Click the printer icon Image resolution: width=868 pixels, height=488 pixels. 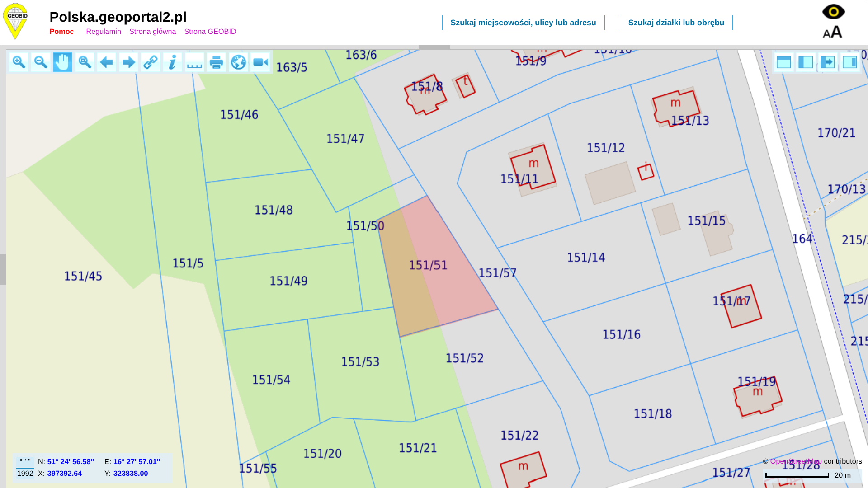217,62
